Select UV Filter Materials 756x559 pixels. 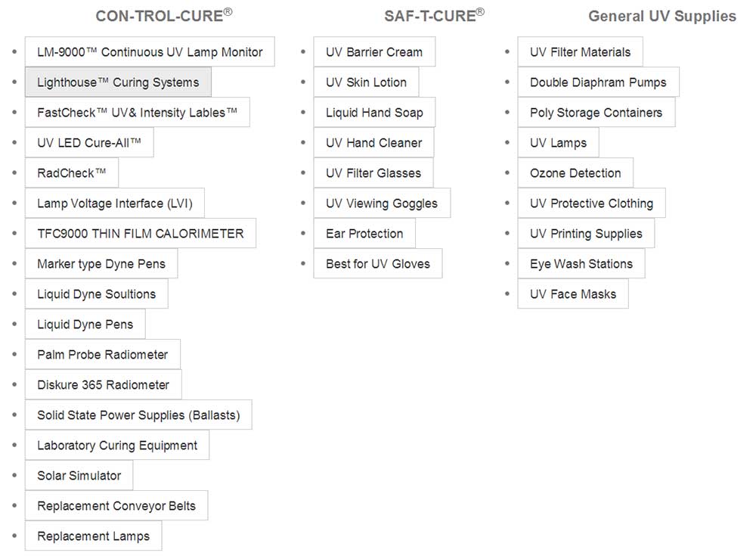[x=581, y=51]
